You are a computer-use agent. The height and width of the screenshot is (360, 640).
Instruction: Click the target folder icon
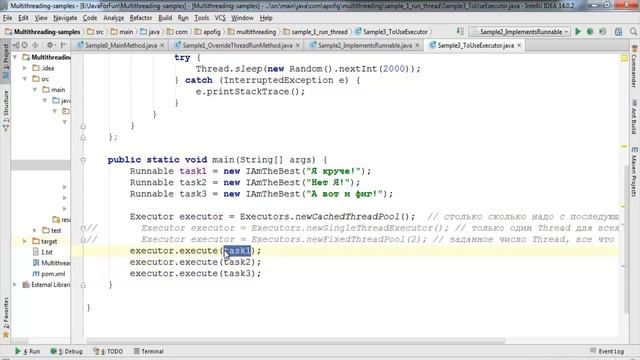(36, 241)
